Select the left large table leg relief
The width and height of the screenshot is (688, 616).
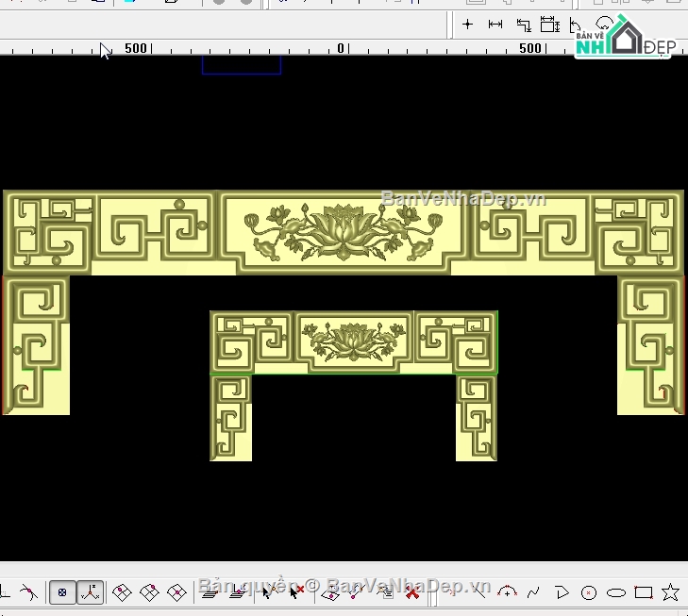[x=36, y=344]
